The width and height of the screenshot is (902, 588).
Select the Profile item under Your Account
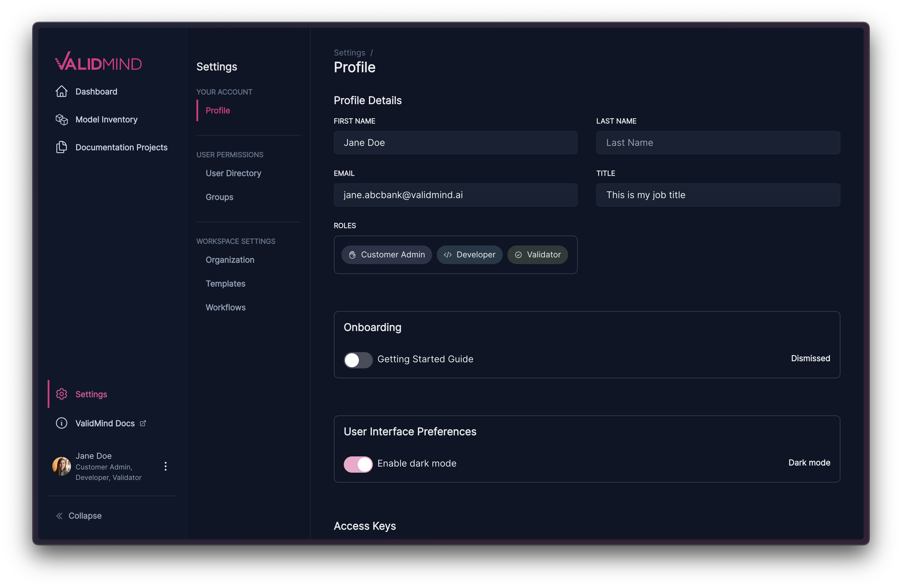coord(218,110)
